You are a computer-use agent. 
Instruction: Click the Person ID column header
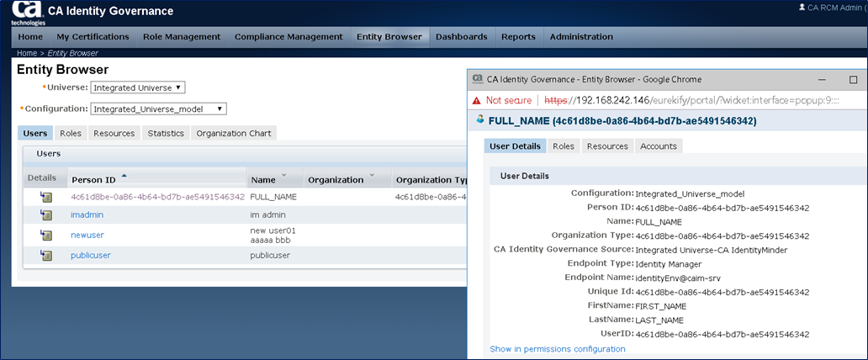point(93,180)
